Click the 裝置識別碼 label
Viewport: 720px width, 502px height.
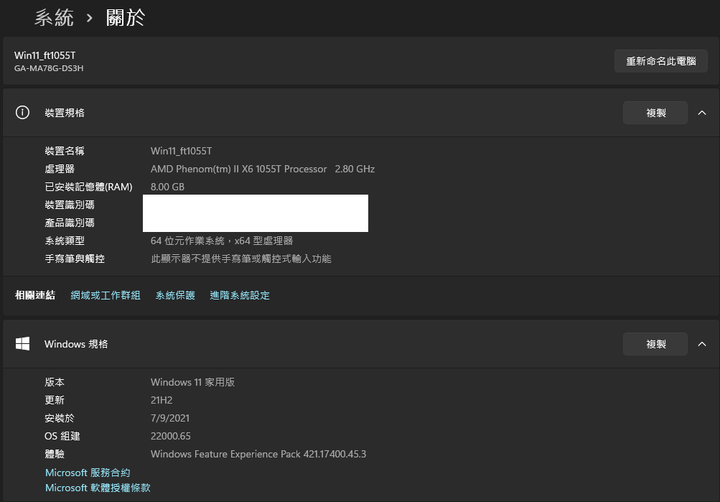click(x=69, y=205)
